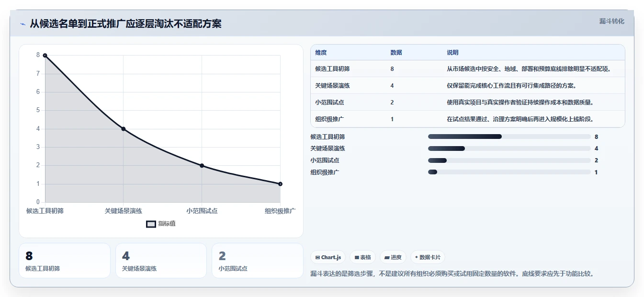Click the 关键场景演练 progress bar

tap(509, 148)
